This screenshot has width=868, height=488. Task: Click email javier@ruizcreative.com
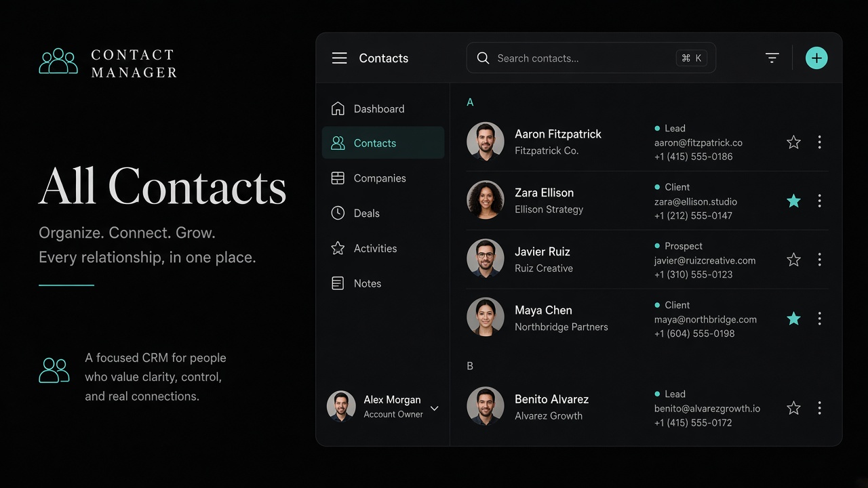click(705, 261)
